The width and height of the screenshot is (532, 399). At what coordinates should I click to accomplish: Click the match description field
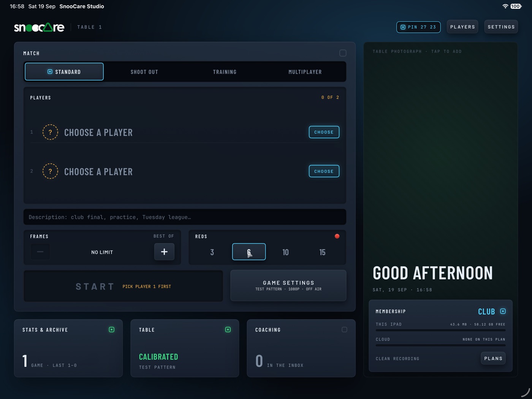pyautogui.click(x=185, y=217)
